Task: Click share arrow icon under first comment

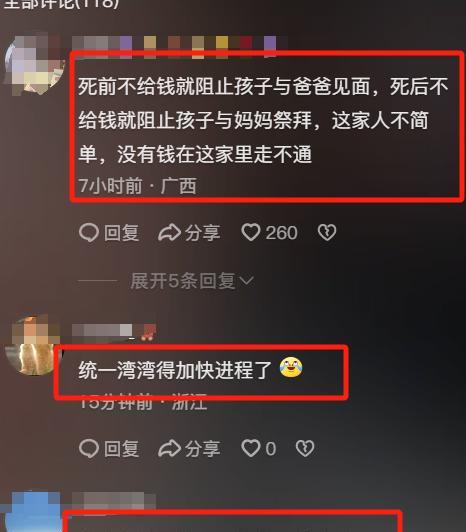Action: tap(169, 233)
